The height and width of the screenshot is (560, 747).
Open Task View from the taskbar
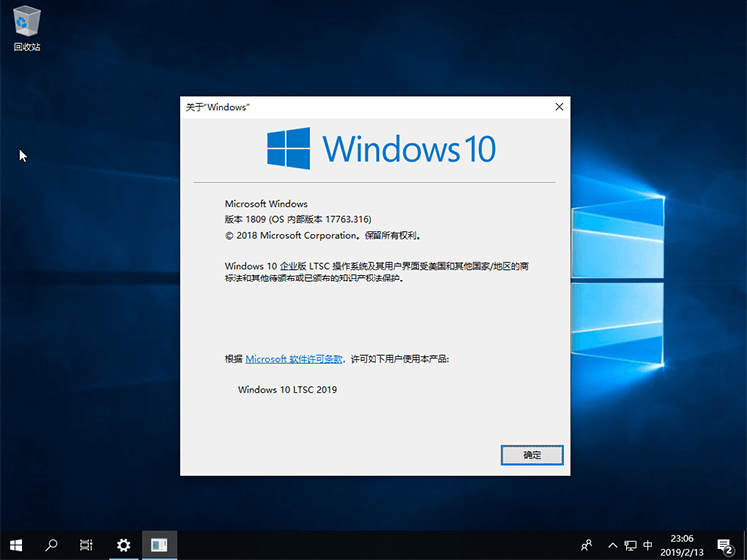(87, 545)
